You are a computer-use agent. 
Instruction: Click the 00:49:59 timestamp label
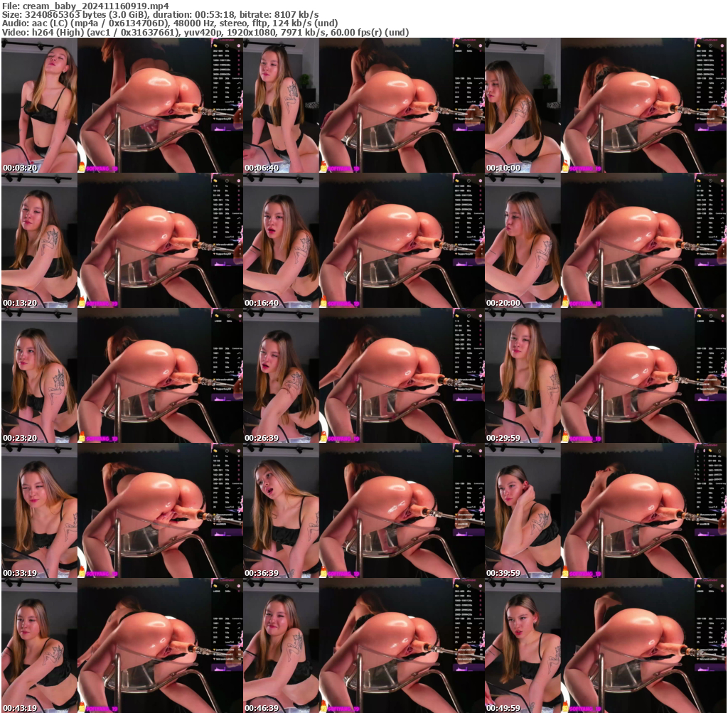point(502,708)
